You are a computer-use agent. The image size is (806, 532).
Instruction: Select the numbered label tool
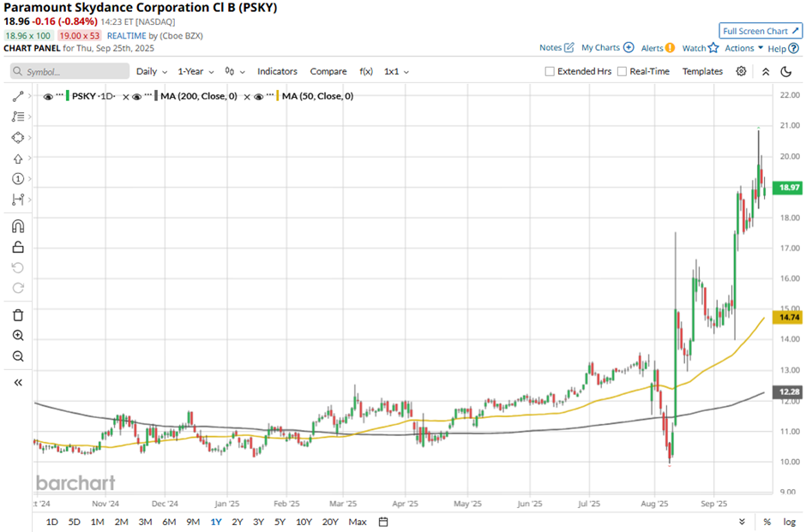point(18,179)
